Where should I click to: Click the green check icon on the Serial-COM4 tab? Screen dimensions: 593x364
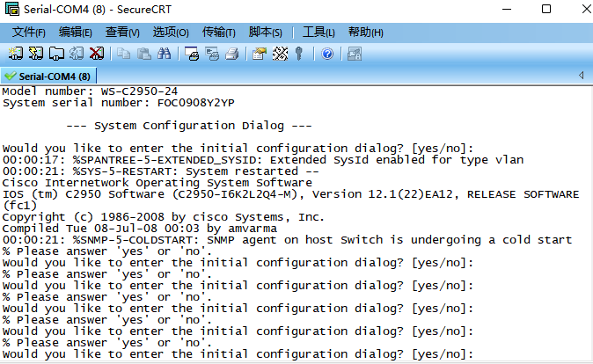click(11, 76)
